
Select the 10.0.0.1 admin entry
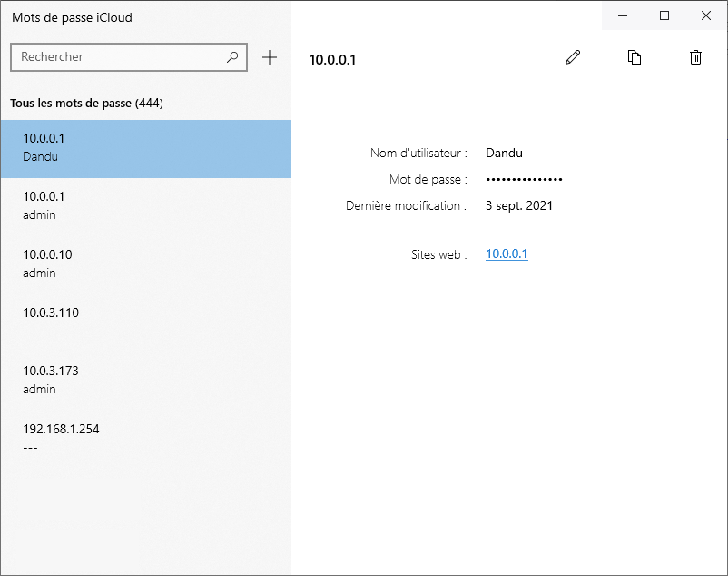click(x=146, y=207)
